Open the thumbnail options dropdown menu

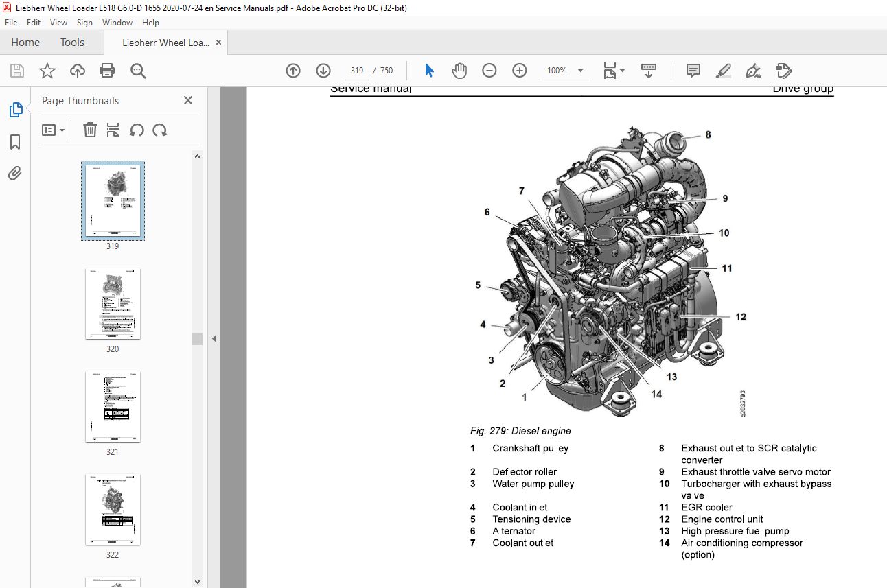click(x=53, y=130)
